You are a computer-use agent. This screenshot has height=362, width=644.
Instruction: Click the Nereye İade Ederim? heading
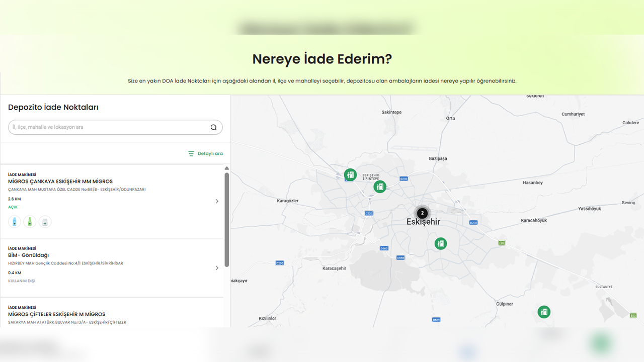coord(322,59)
